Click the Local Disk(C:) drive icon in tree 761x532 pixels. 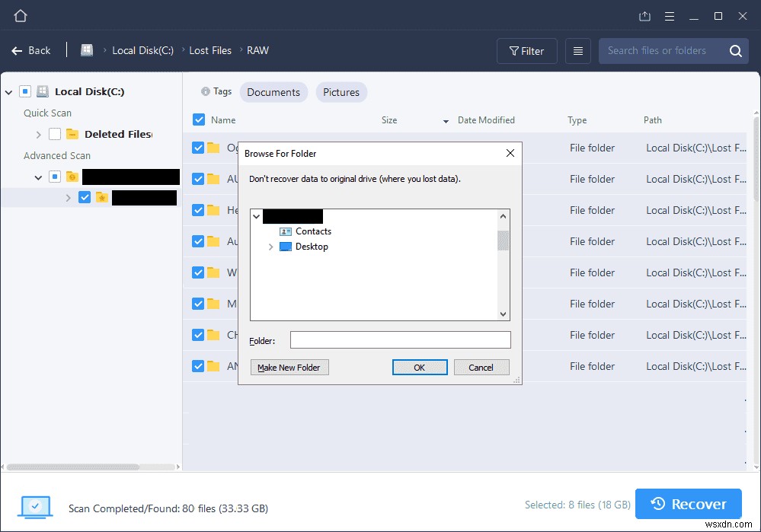click(x=43, y=91)
